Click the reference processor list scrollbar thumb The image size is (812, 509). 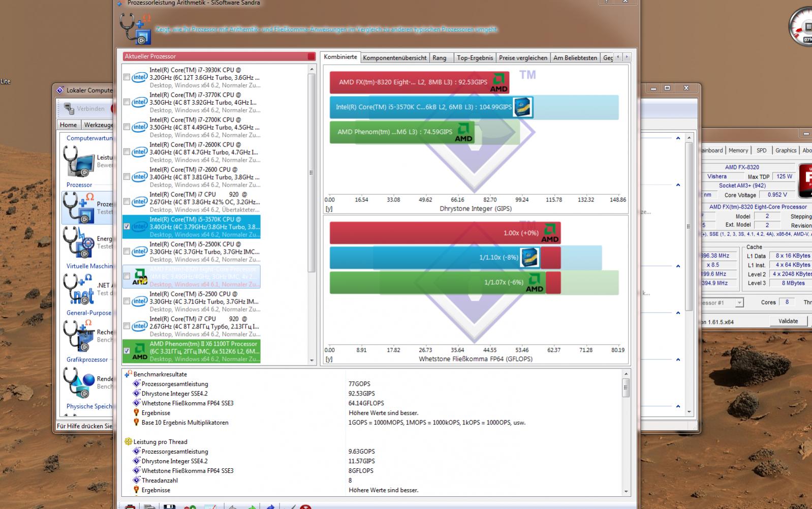[x=312, y=173]
